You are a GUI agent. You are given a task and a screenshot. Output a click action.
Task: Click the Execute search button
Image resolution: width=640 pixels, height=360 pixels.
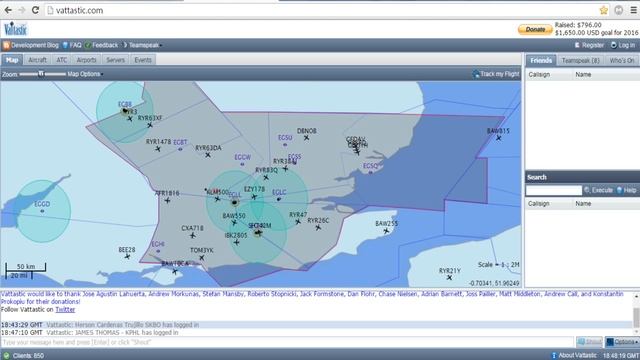pyautogui.click(x=598, y=191)
